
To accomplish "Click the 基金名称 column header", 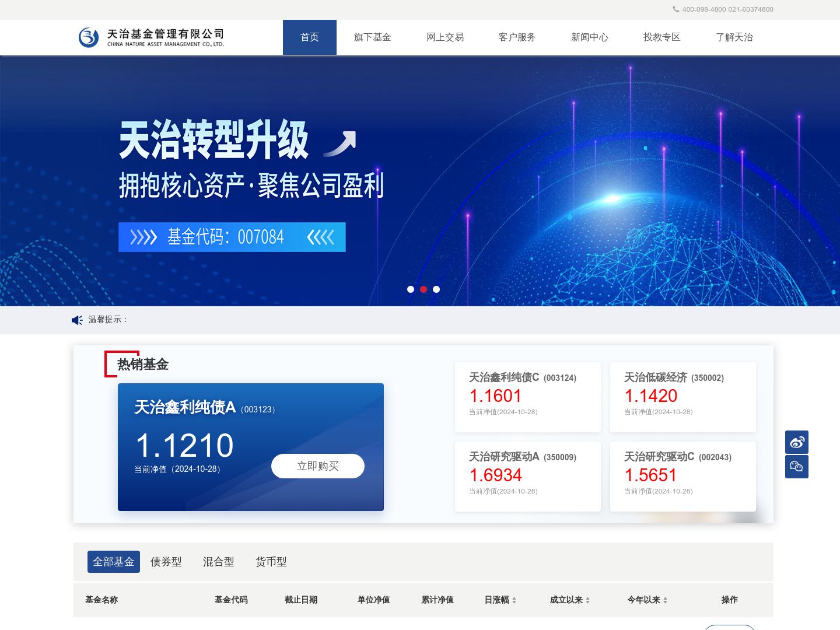I will pyautogui.click(x=101, y=600).
